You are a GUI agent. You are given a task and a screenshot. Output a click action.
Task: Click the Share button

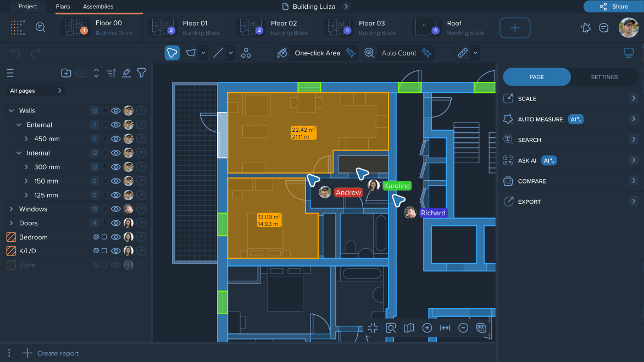[x=613, y=7]
